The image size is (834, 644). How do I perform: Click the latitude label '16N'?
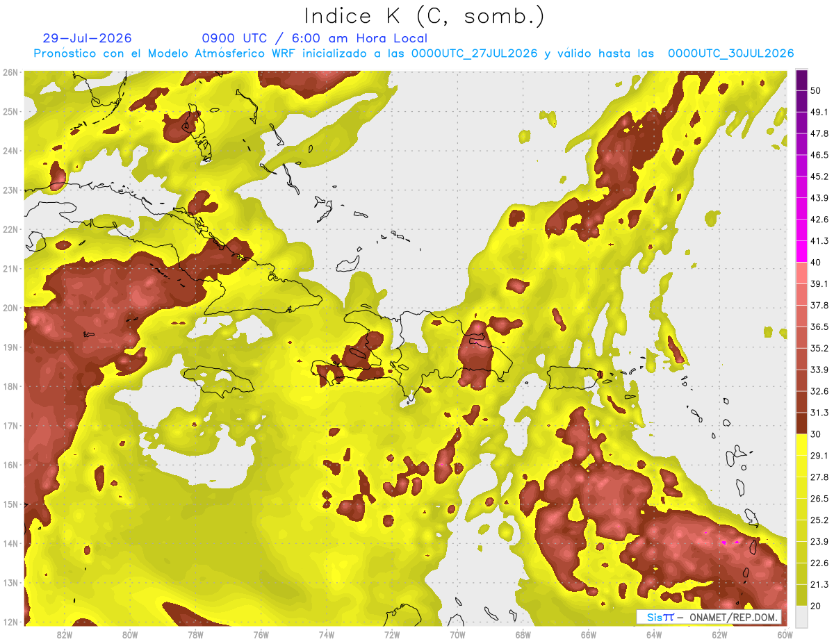[10, 465]
